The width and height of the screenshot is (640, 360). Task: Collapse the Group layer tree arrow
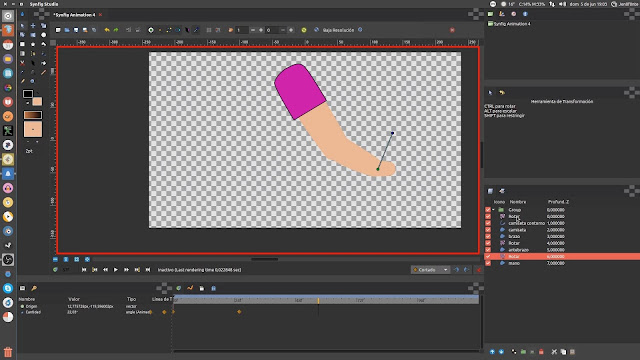[x=494, y=210]
